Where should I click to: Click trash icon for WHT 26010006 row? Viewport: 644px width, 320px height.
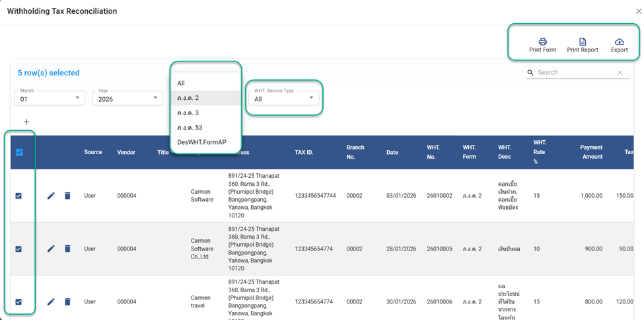67,301
